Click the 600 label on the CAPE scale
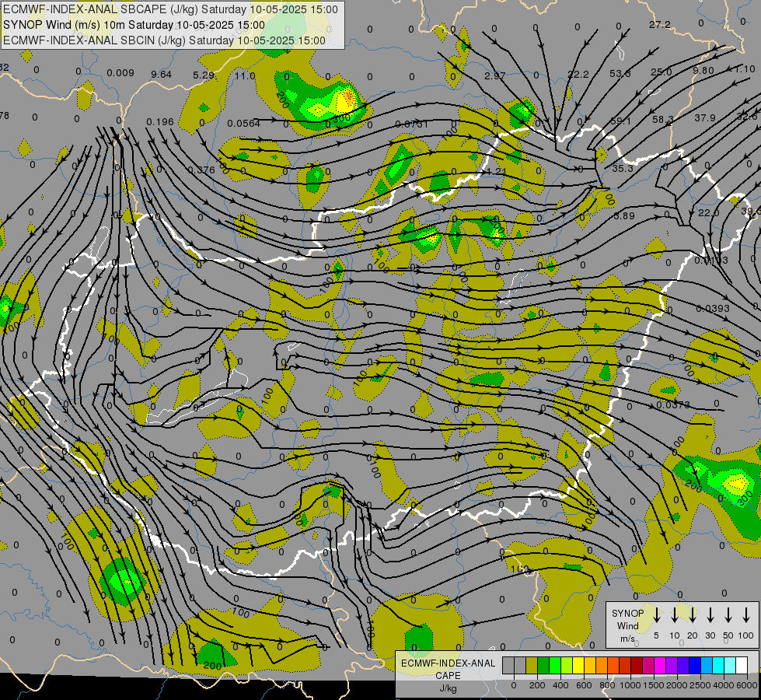Viewport: 761px width, 700px height. (584, 685)
